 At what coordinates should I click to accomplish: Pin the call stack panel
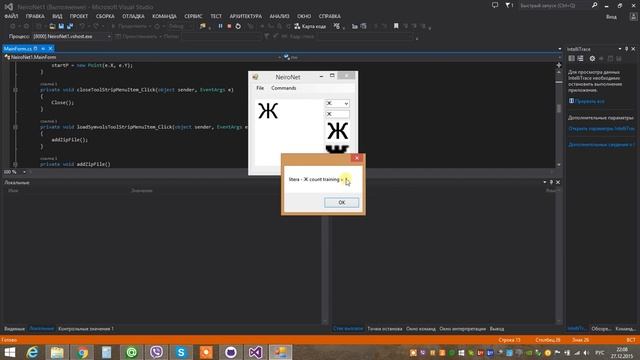click(x=551, y=182)
